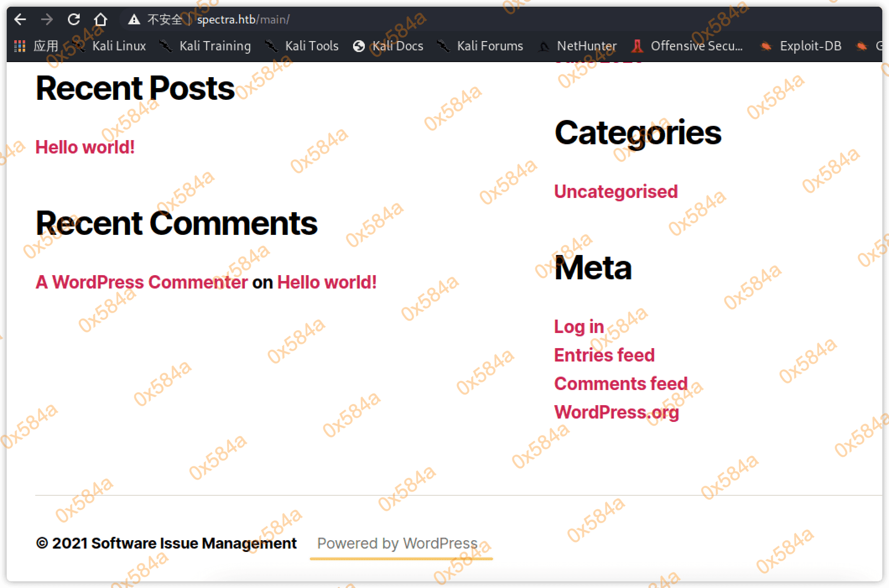This screenshot has height=588, width=889.
Task: Click Powered by WordPress footer link
Action: pos(397,544)
